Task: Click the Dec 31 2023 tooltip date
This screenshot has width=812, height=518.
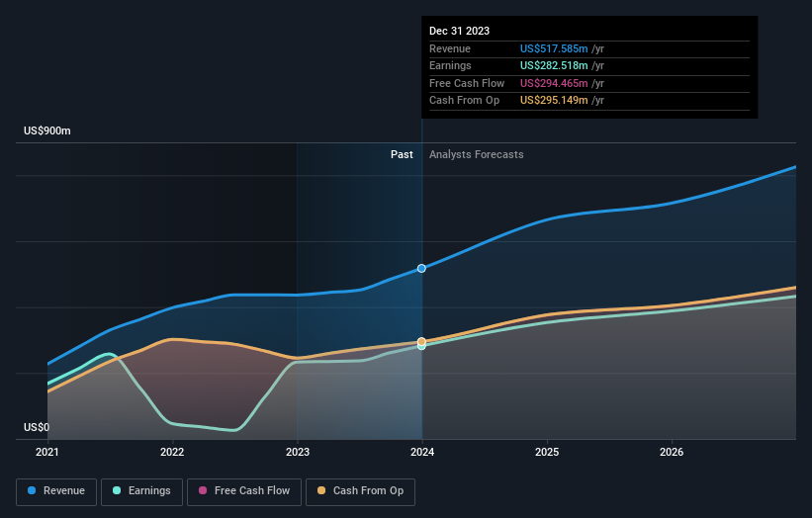Action: 459,31
